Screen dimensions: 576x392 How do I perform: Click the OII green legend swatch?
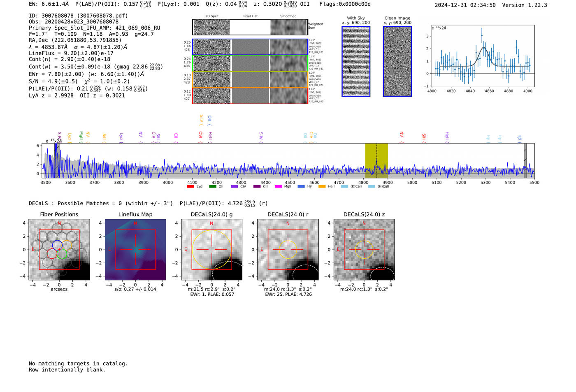[x=212, y=186]
